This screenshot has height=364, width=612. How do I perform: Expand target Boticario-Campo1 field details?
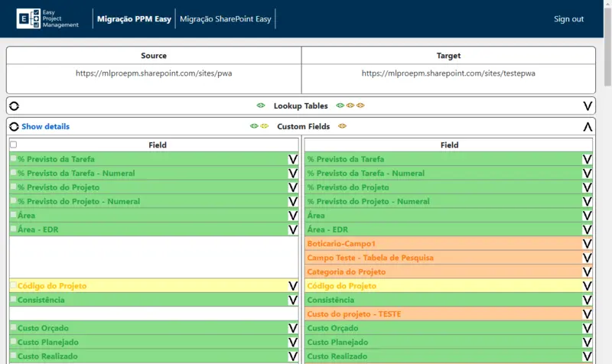point(587,244)
